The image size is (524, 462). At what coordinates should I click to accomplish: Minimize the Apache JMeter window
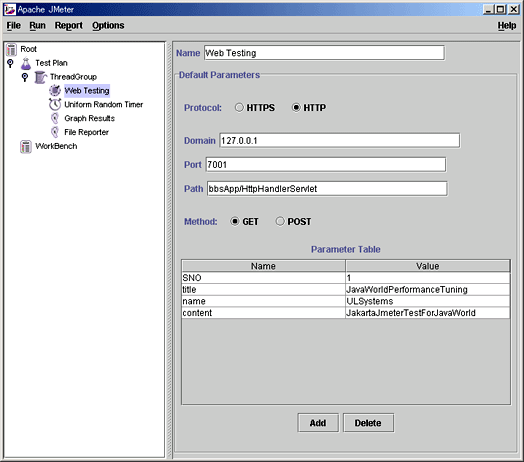[x=489, y=9]
